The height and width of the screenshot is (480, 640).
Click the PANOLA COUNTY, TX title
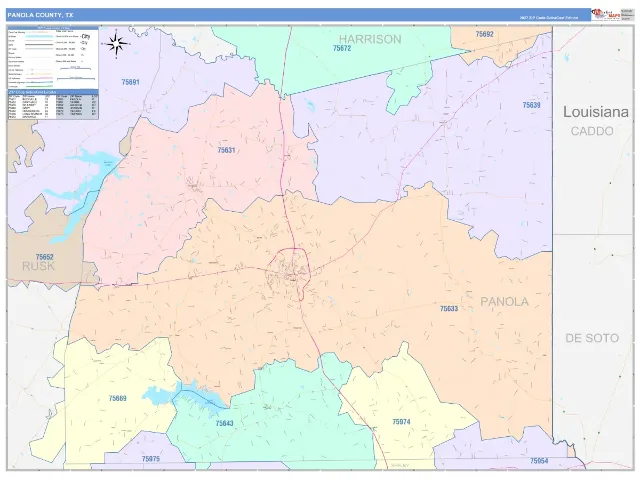tap(40, 15)
